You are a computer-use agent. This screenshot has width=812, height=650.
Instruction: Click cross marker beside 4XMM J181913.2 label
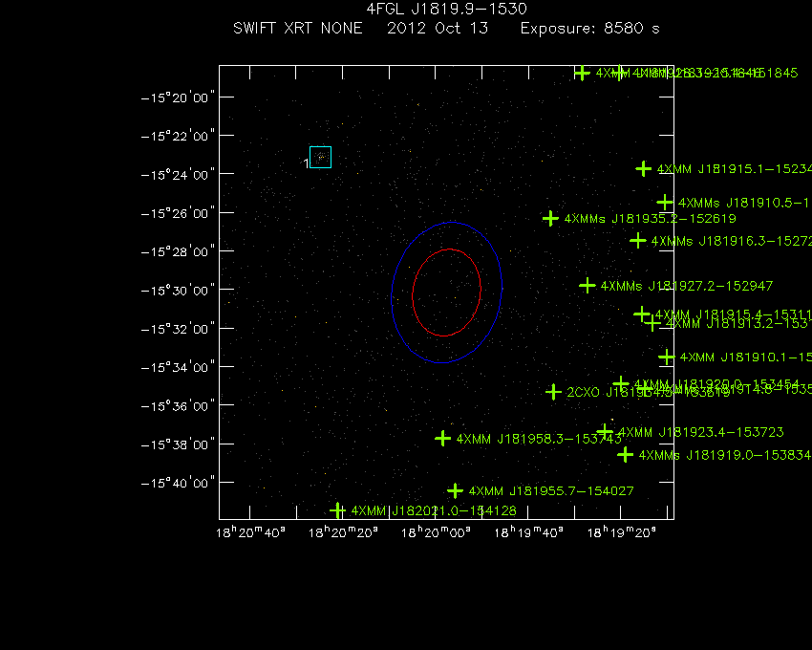coord(652,323)
